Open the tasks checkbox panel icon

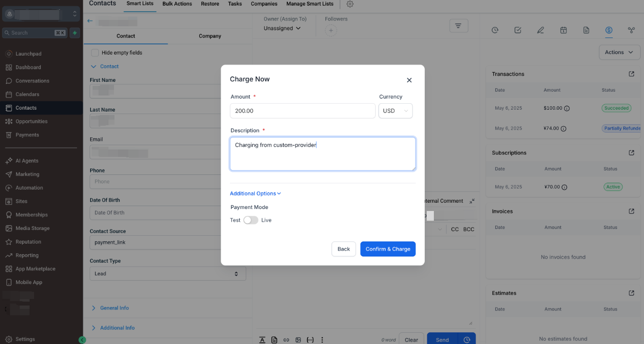pos(518,30)
